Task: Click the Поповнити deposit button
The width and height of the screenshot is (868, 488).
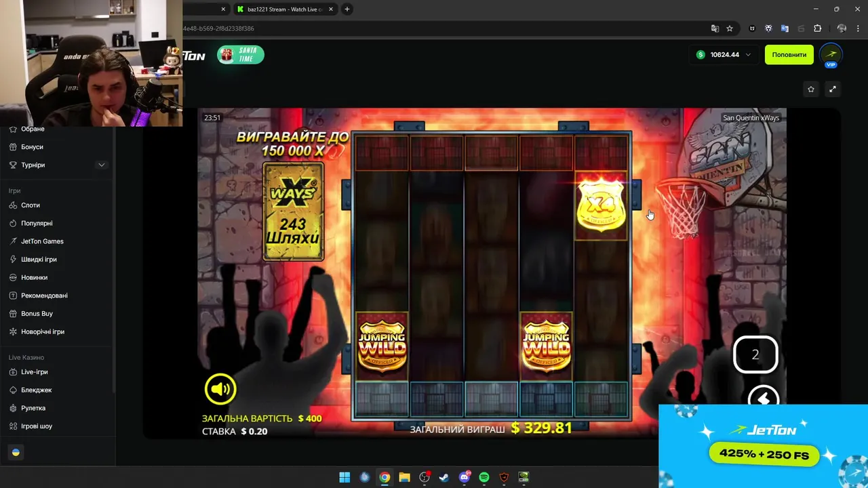Action: 789,55
